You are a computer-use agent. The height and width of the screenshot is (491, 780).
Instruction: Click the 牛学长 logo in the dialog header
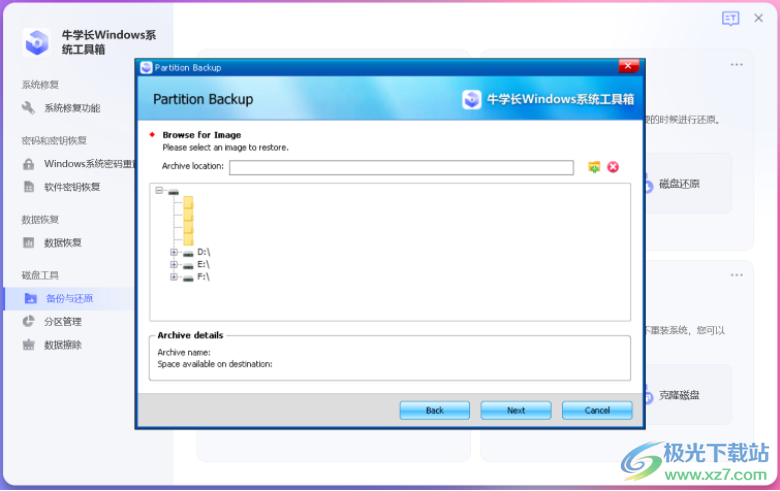tap(471, 99)
